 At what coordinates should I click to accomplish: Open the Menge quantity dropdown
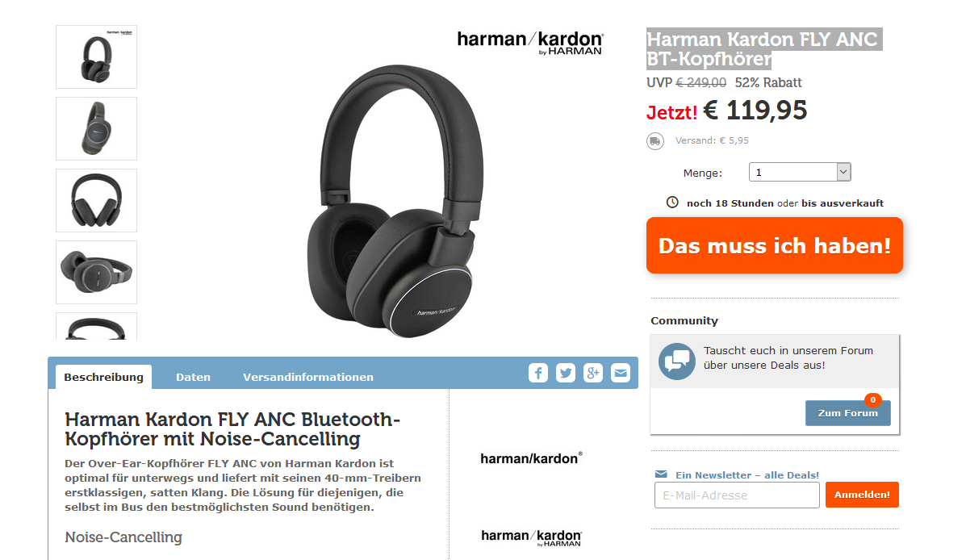click(800, 172)
